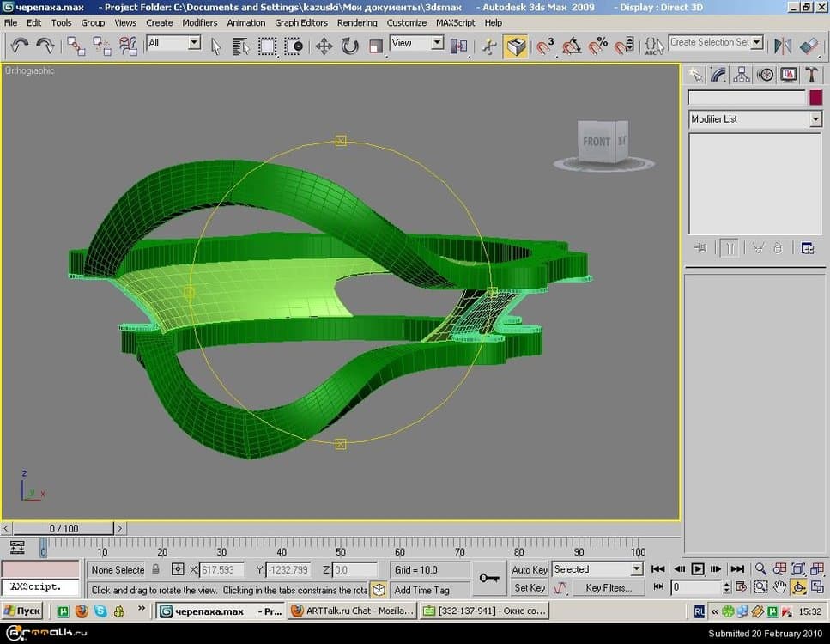Toggle Key Mode next to frame field

[x=658, y=586]
